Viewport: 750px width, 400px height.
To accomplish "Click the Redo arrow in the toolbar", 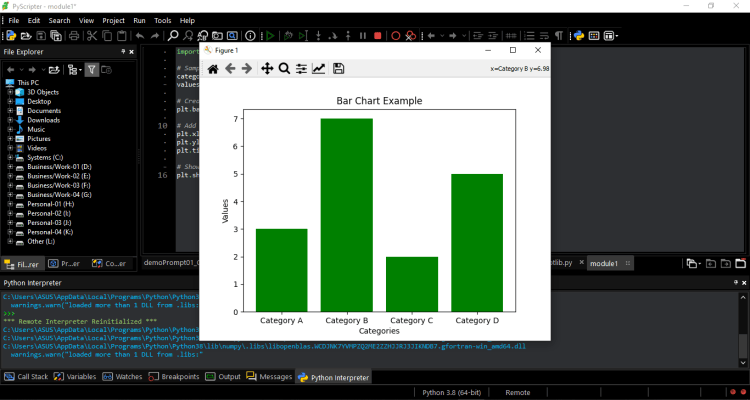I will [155, 36].
